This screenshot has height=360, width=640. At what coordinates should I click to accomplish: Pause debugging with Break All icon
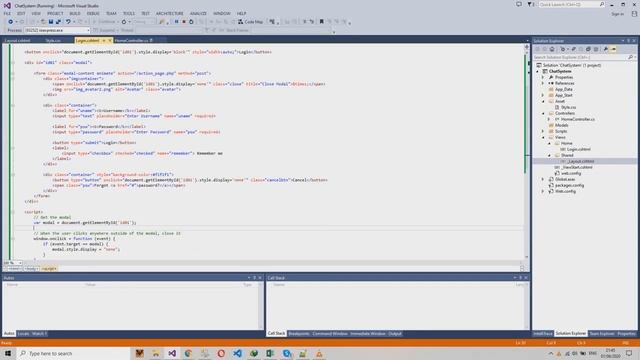(176, 22)
